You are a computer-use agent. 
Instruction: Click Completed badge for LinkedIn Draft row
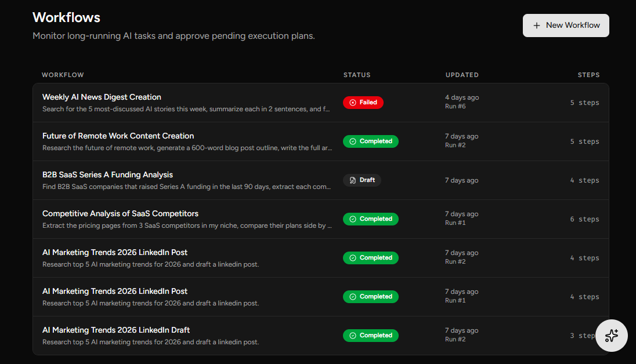click(371, 336)
